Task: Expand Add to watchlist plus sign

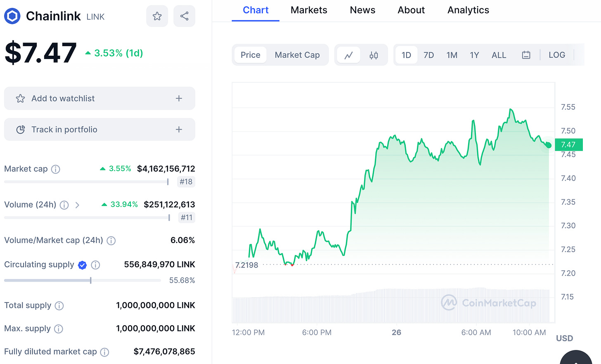Action: pos(179,98)
